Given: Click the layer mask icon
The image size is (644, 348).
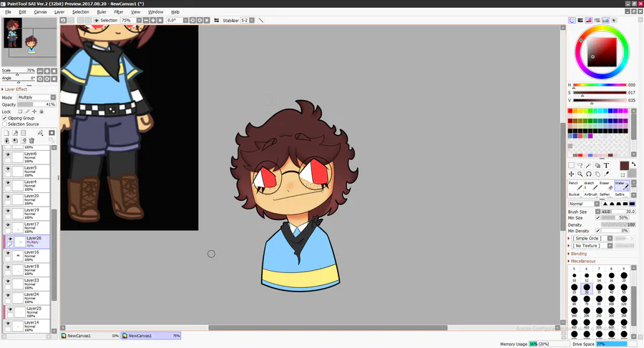Looking at the screenshot, I should (x=52, y=133).
